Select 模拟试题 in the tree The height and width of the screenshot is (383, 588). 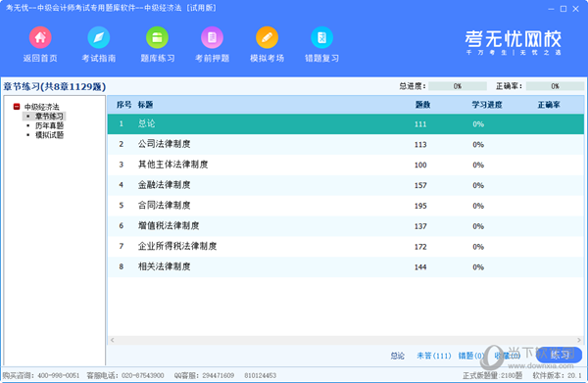coord(49,135)
